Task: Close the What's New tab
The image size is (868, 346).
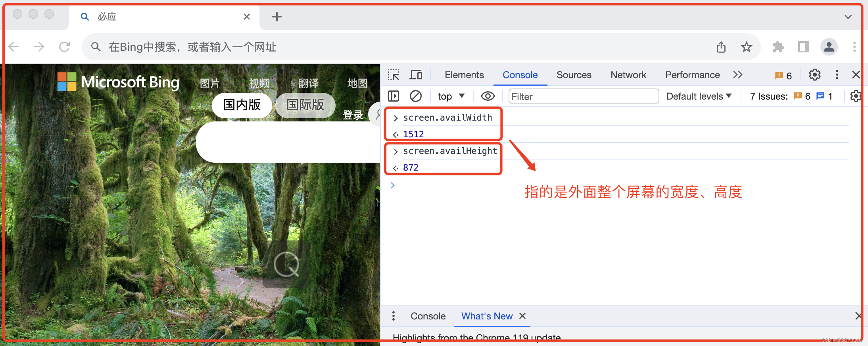Action: point(522,316)
